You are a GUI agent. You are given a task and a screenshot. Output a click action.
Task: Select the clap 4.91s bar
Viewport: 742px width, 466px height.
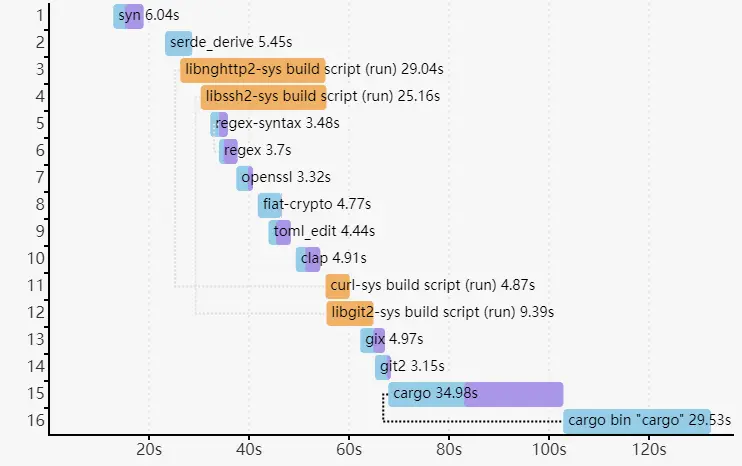[308, 259]
